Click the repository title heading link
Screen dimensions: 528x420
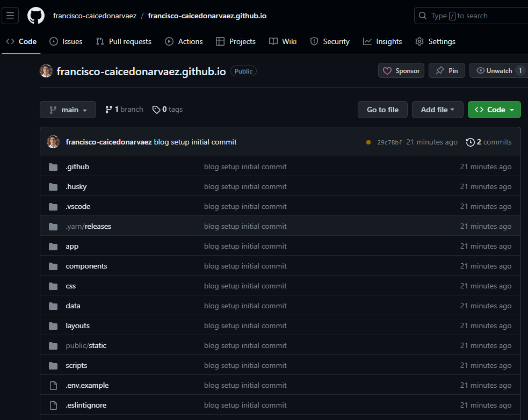tap(141, 71)
